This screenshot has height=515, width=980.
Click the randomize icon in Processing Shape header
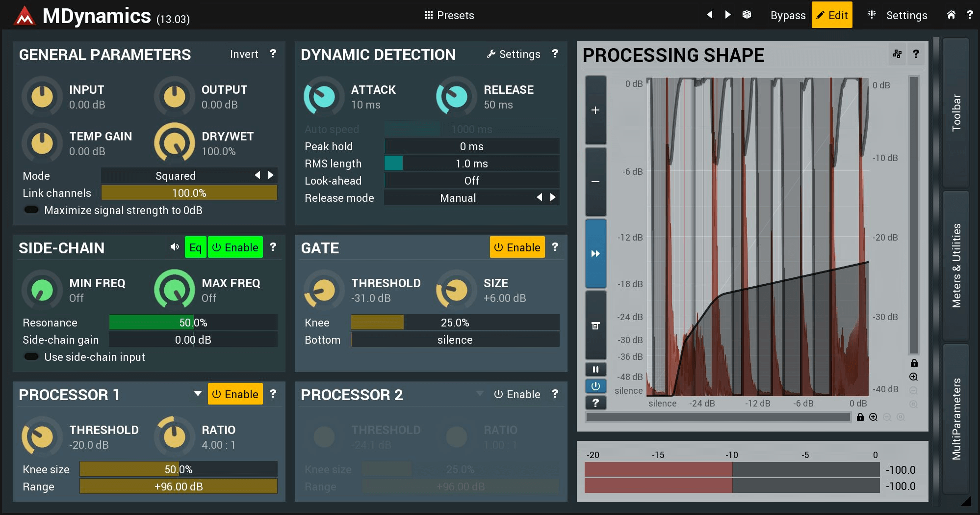(897, 54)
